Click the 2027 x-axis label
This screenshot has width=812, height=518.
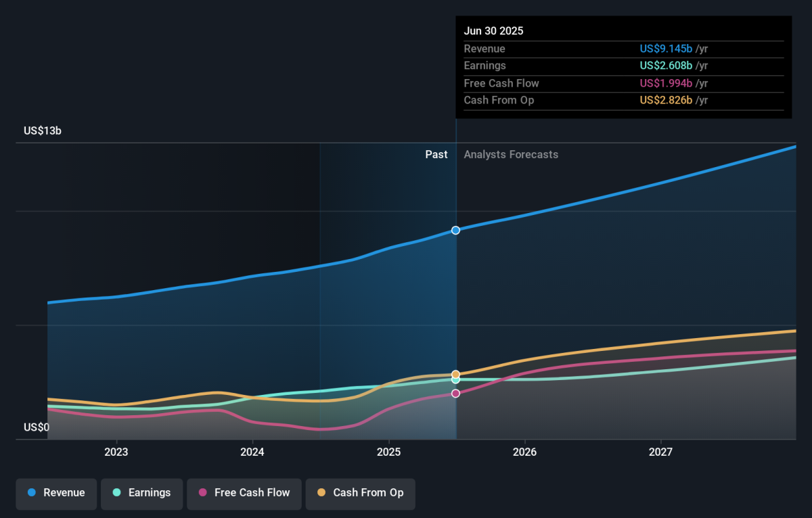tap(660, 452)
